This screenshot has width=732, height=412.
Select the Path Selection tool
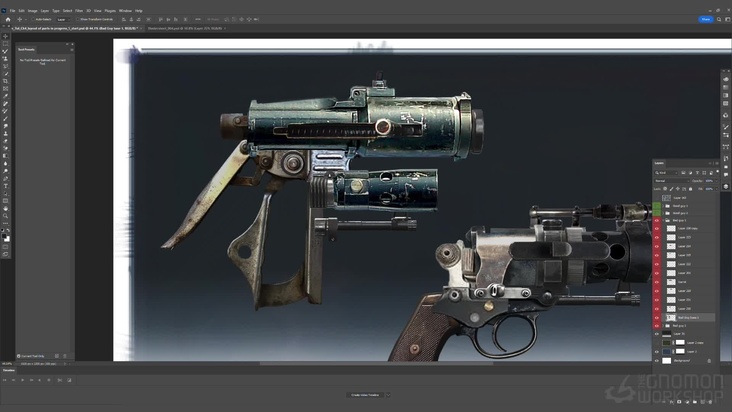coord(5,194)
